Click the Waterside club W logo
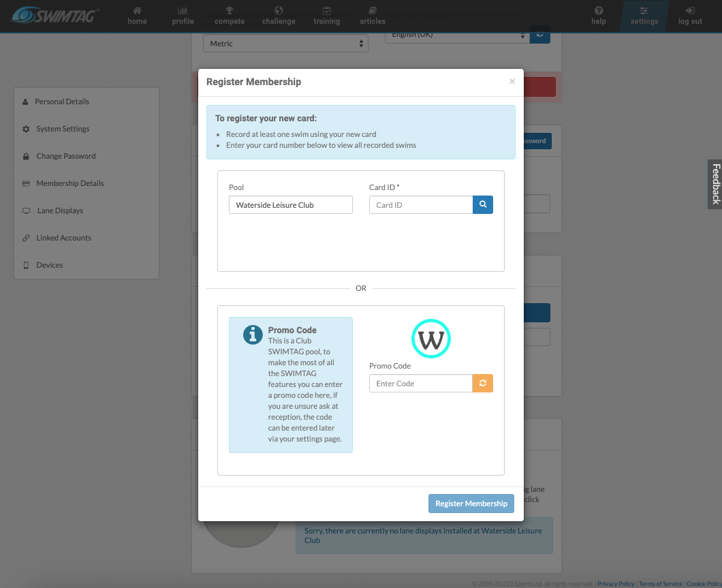 pyautogui.click(x=431, y=339)
